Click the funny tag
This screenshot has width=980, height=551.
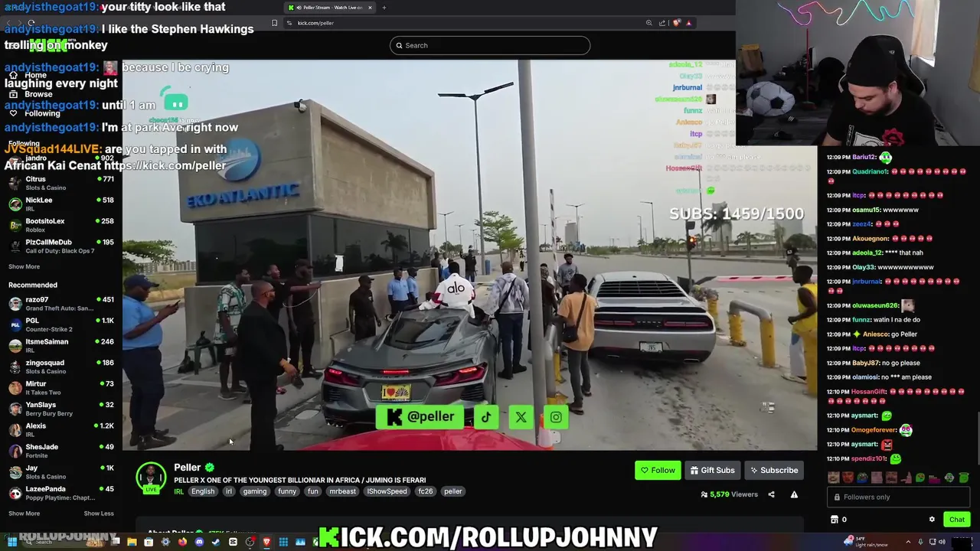287,491
